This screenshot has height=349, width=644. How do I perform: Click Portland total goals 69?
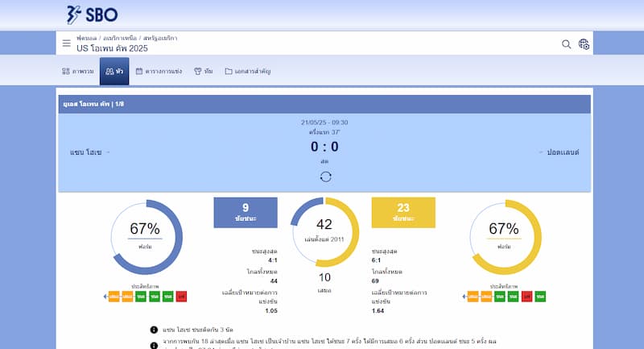coord(375,281)
